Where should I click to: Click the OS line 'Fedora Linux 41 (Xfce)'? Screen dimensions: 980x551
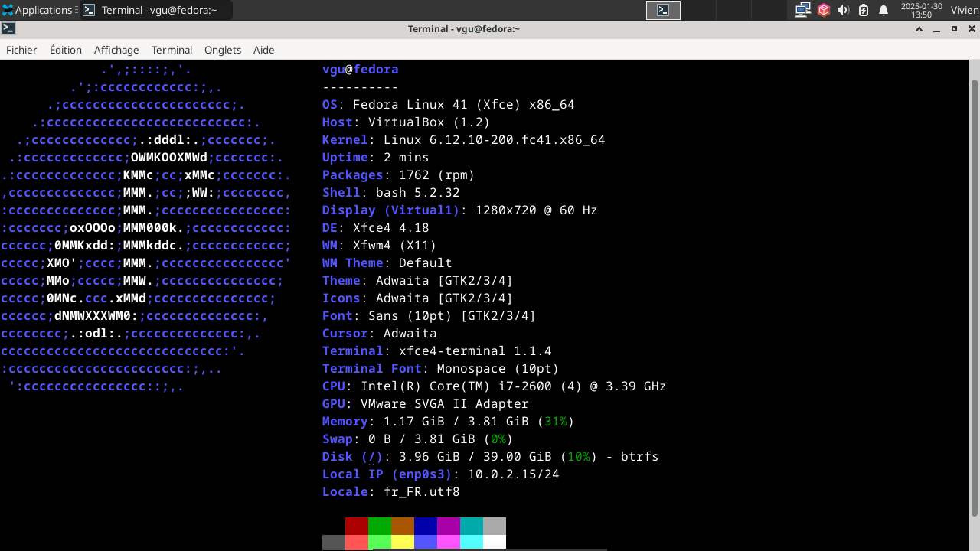(449, 104)
